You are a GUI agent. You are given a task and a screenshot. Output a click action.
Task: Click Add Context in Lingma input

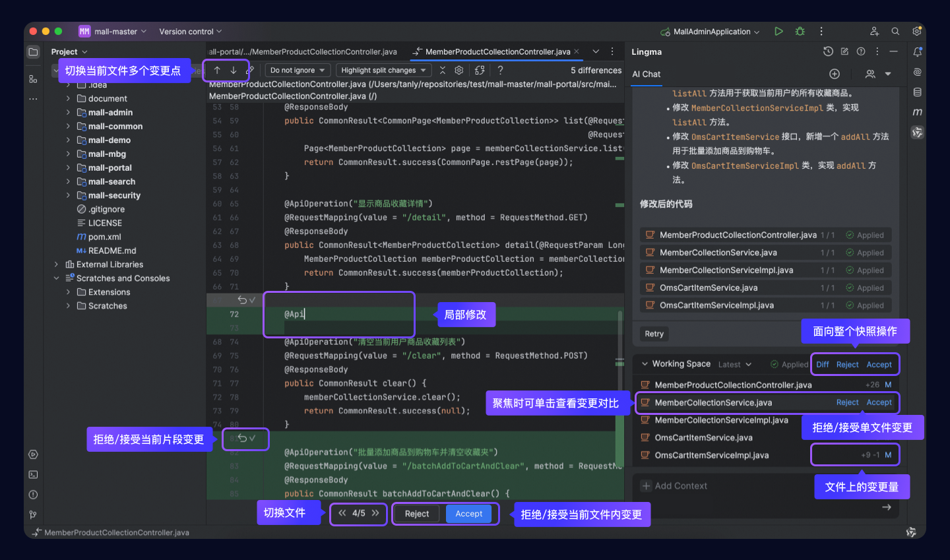674,486
